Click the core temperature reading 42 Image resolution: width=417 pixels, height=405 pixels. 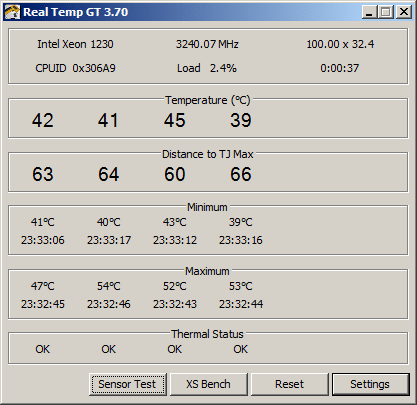click(x=43, y=120)
